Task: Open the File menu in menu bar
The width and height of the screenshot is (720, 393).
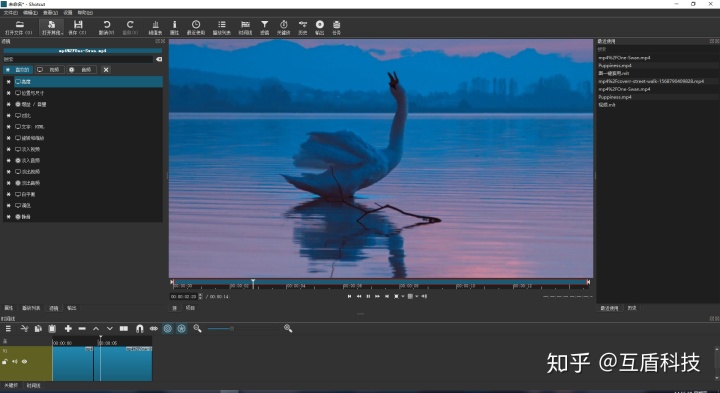Action: coord(11,13)
